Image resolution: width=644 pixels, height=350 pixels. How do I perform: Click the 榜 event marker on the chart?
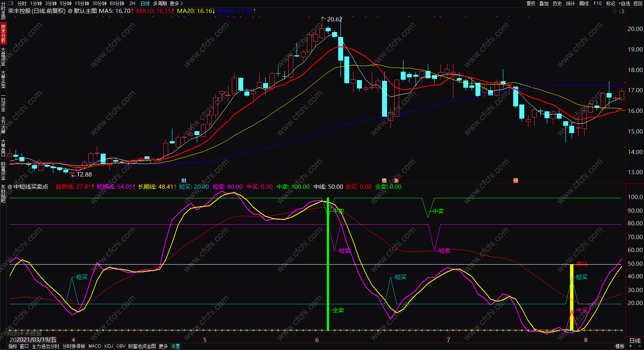click(x=384, y=181)
